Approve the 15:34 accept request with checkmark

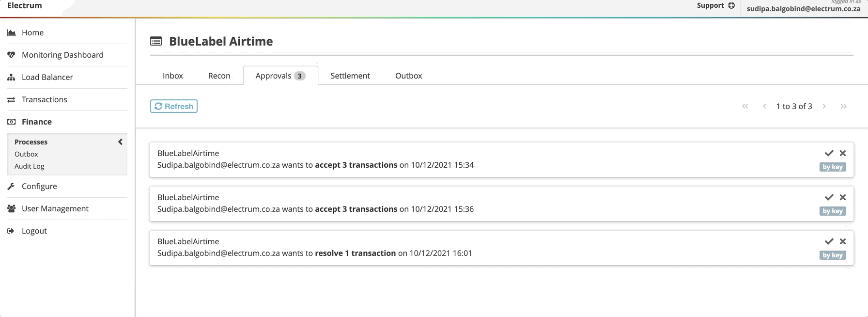pyautogui.click(x=829, y=153)
